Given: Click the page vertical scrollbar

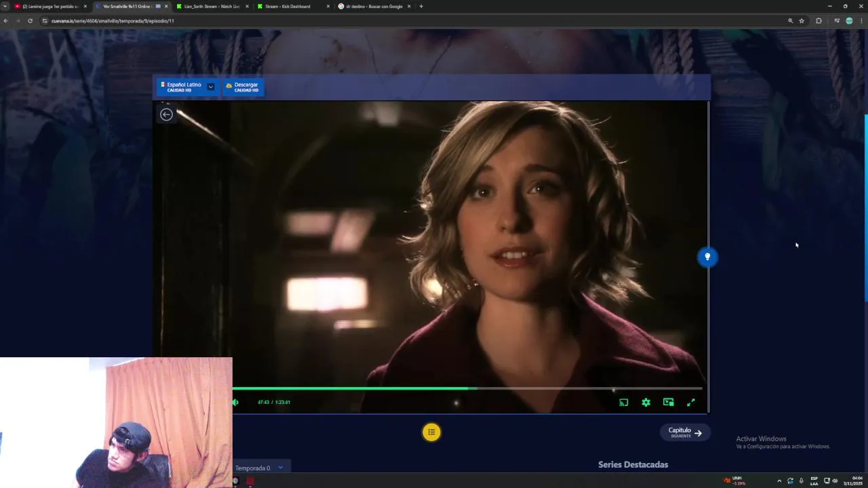Looking at the screenshot, I should (865, 209).
